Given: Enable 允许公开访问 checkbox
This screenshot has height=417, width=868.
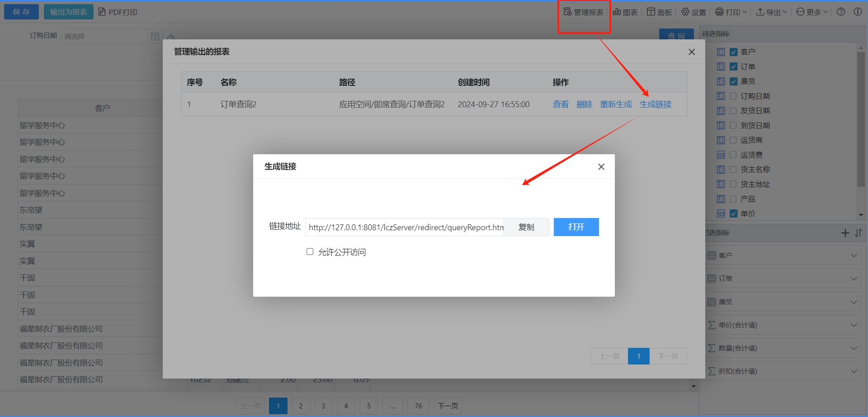Looking at the screenshot, I should click(x=310, y=252).
